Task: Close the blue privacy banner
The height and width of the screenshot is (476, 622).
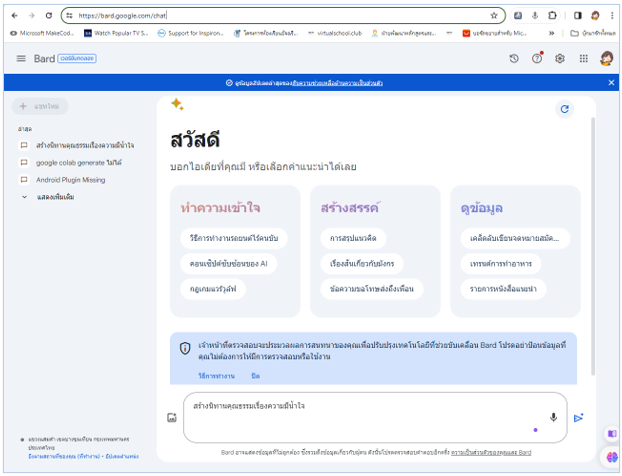Action: tap(611, 83)
